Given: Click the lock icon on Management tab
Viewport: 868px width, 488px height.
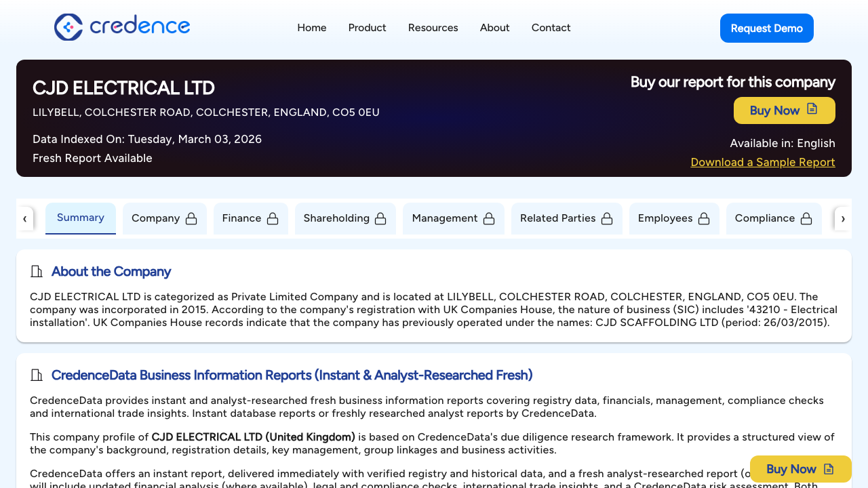Looking at the screenshot, I should [489, 218].
